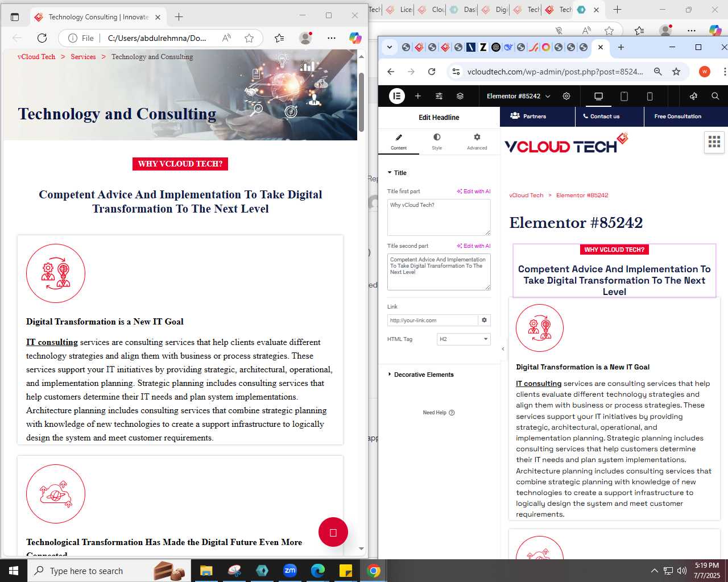Open Edge settings and more menu

332,38
